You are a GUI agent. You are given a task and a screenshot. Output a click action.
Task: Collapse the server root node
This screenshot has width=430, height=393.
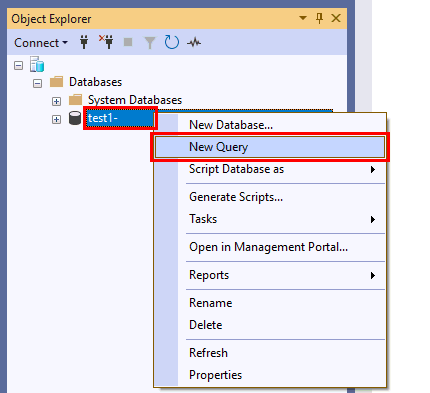[19, 65]
